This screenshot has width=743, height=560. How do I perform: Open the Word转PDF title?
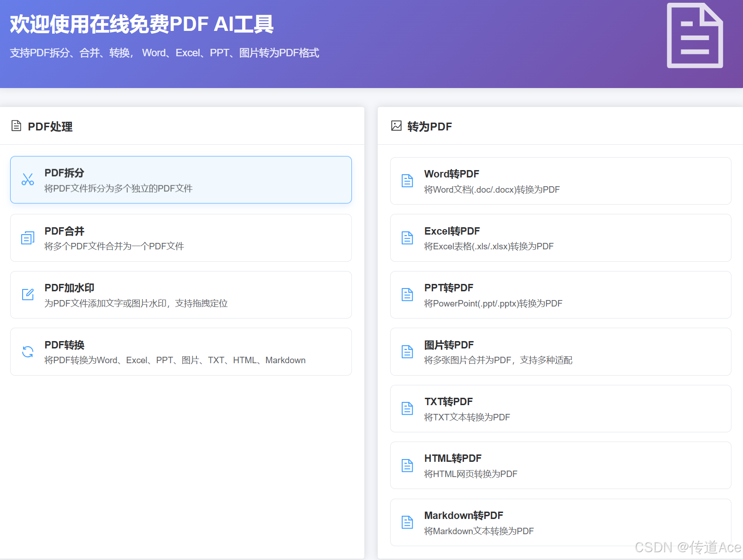tap(452, 174)
